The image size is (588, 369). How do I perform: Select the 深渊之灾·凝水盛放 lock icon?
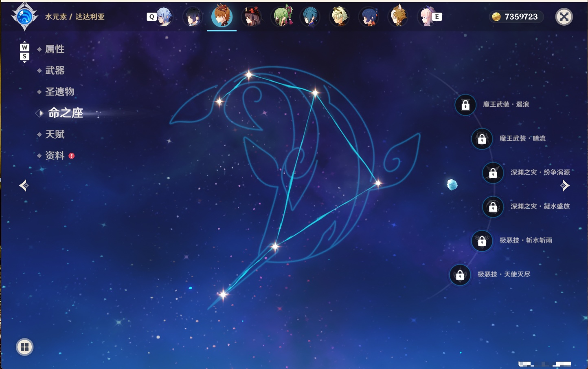coord(493,207)
